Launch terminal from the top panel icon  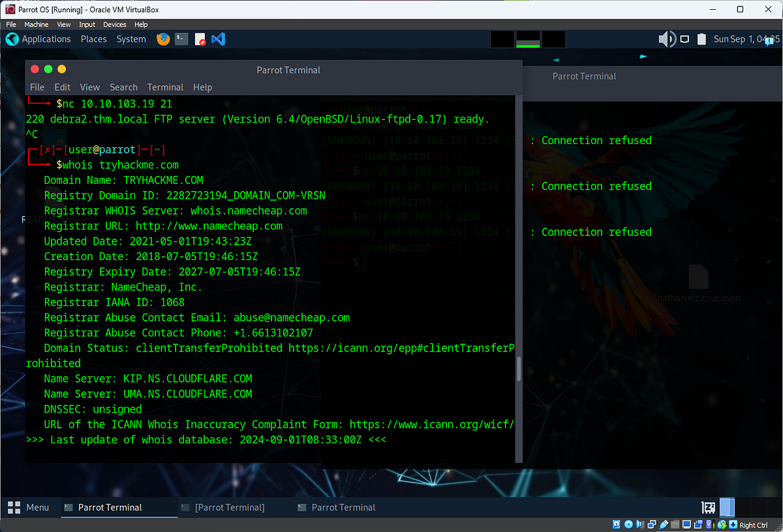(x=182, y=39)
